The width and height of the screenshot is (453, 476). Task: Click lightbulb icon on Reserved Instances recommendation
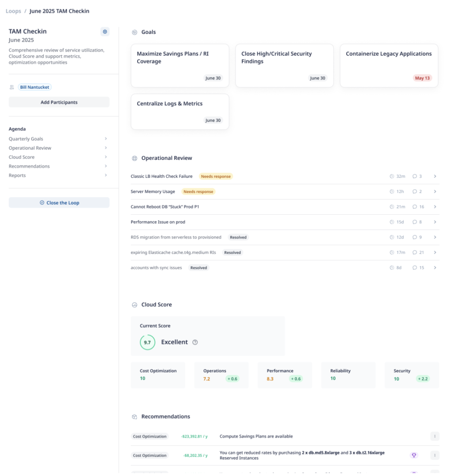(414, 455)
